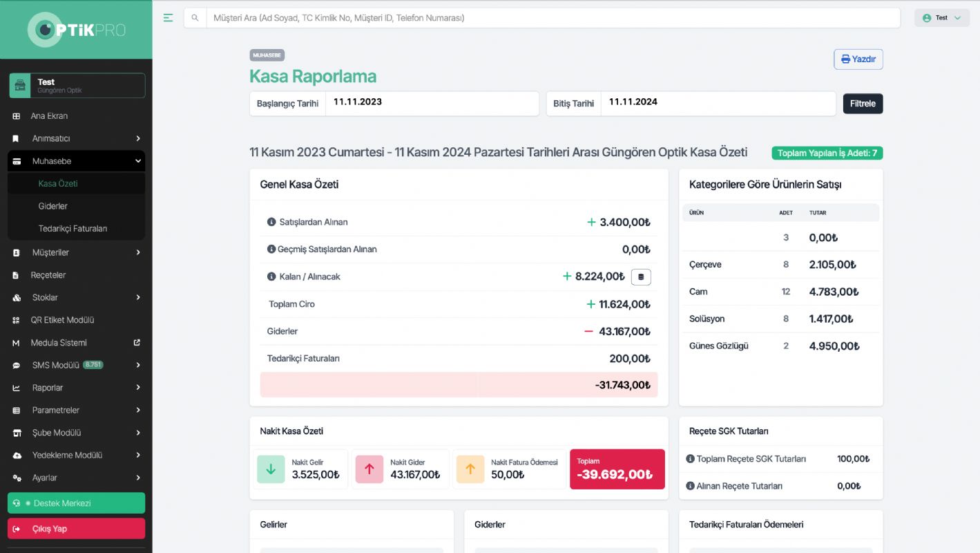Click info icon next to Satışlardan Alınan
Screen dimensions: 980x553
[271, 222]
